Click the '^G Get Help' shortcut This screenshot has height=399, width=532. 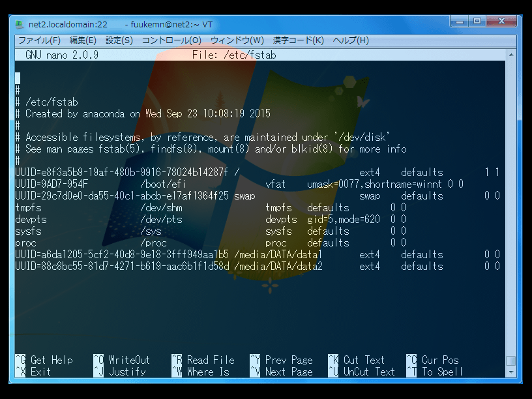(44, 360)
